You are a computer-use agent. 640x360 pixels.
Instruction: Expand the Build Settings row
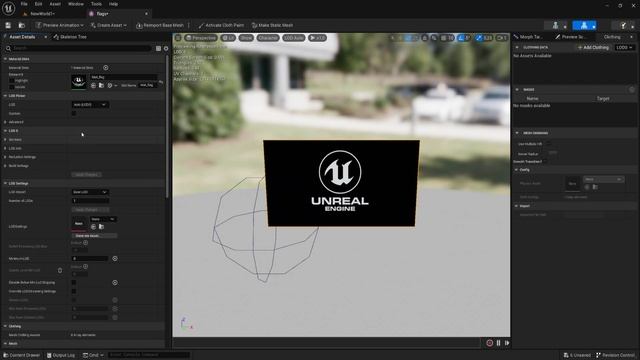click(x=5, y=166)
